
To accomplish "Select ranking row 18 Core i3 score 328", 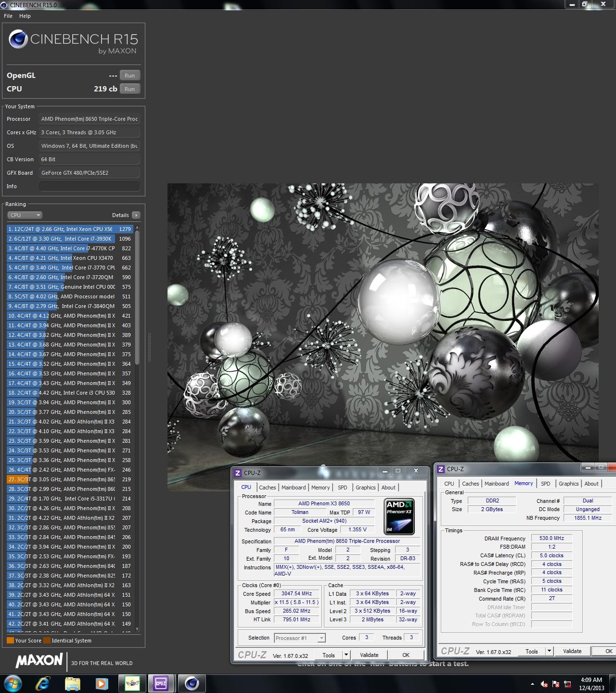I will [x=70, y=393].
